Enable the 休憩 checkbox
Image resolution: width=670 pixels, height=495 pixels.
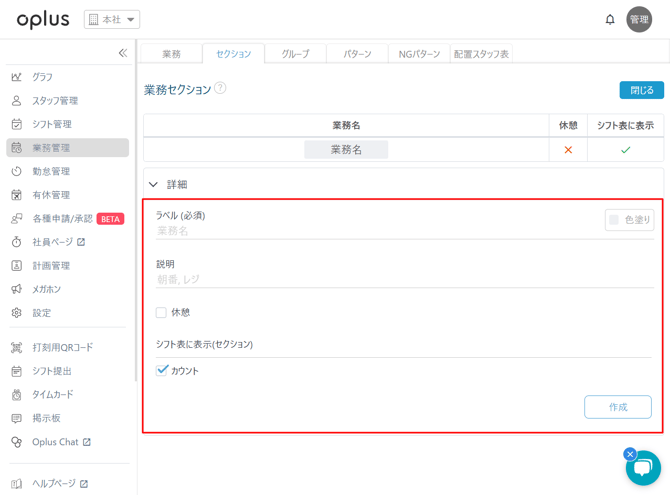coord(161,312)
